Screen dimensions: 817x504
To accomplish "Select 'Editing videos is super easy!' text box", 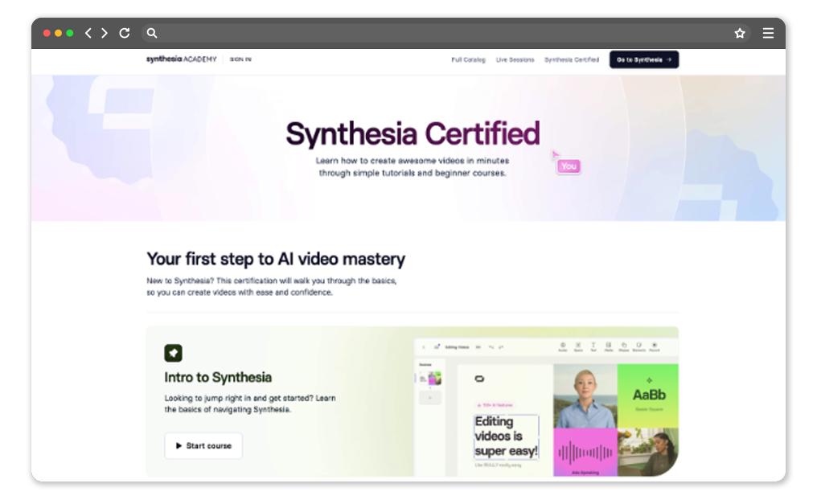I will click(x=506, y=436).
